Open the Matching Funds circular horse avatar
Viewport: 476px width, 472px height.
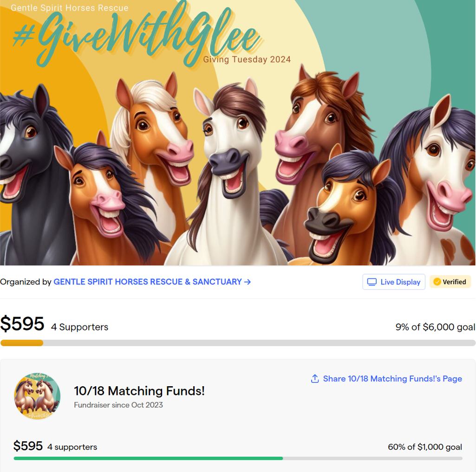pyautogui.click(x=37, y=396)
